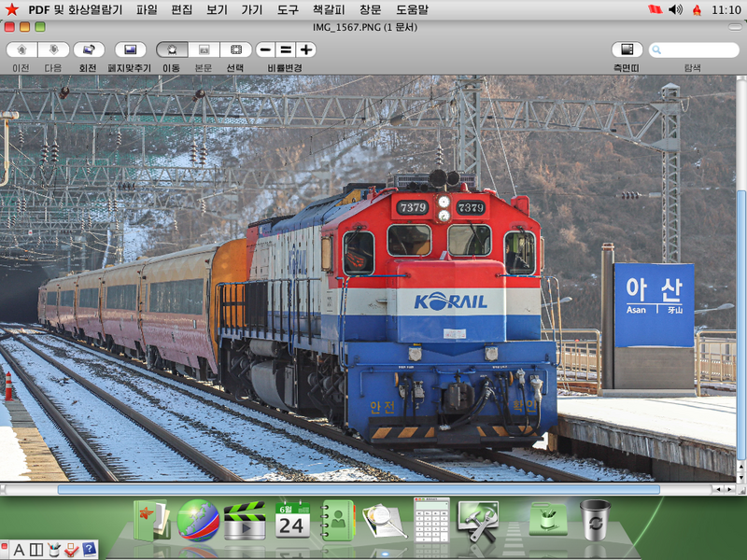This screenshot has height=560, width=747.
Task: Click the scroll left arrow
Action: 718,489
